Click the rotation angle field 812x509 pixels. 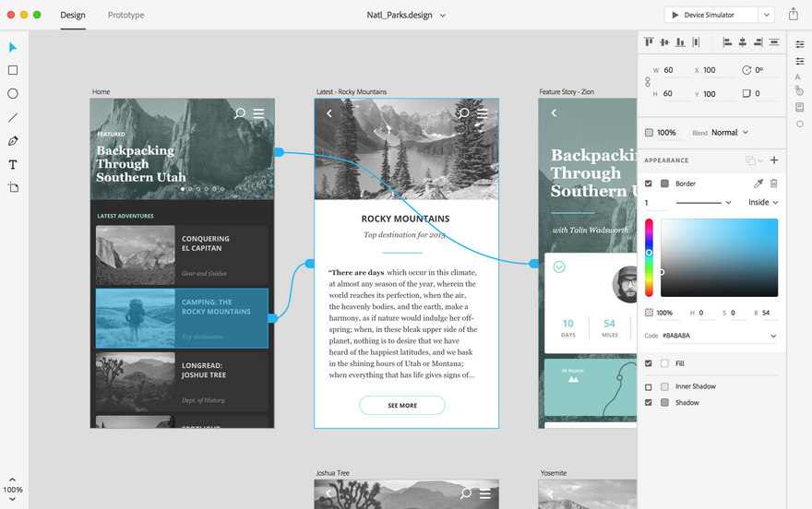click(x=765, y=70)
